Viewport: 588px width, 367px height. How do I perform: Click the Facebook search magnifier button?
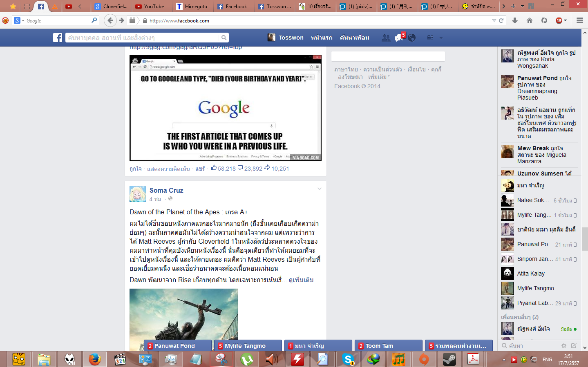pos(224,38)
